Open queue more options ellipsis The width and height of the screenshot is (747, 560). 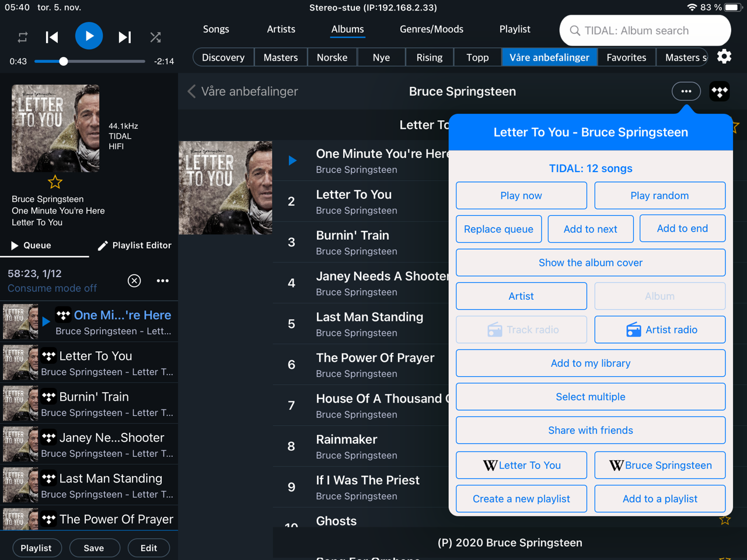click(x=163, y=281)
